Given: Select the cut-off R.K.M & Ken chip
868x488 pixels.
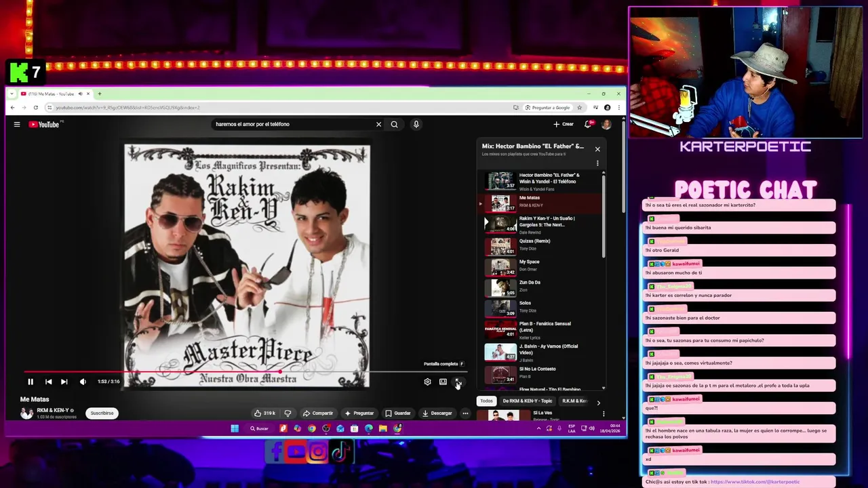Looking at the screenshot, I should [x=574, y=401].
